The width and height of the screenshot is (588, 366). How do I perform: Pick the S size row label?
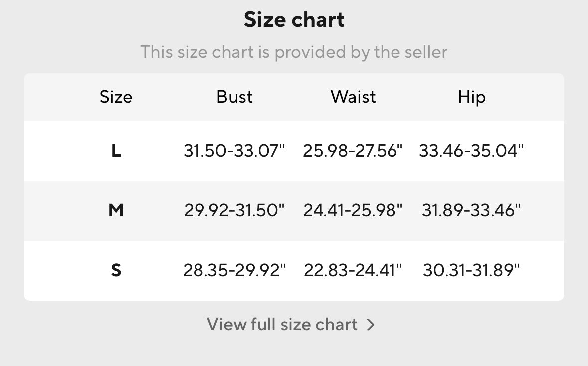click(116, 270)
